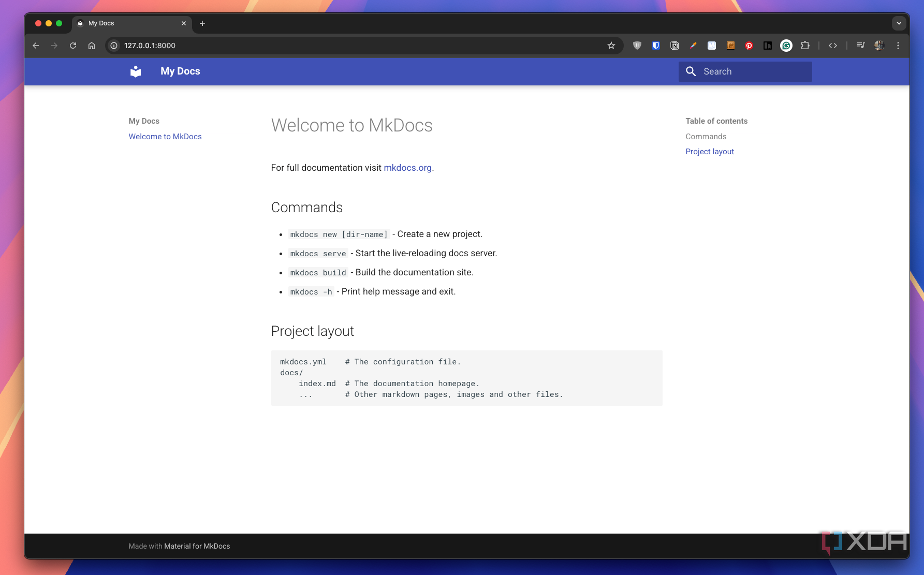
Task: Open the Pinterest extension
Action: (x=749, y=46)
